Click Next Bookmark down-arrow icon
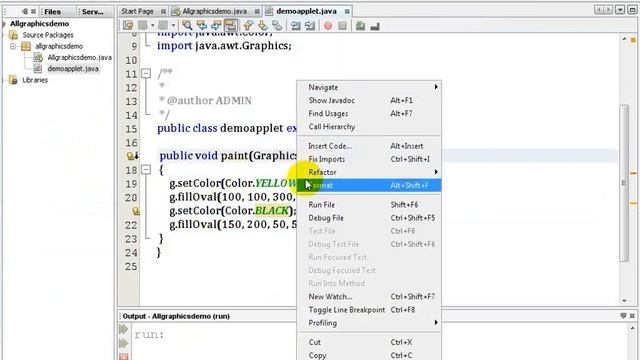This screenshot has height=360, width=640. (262, 26)
